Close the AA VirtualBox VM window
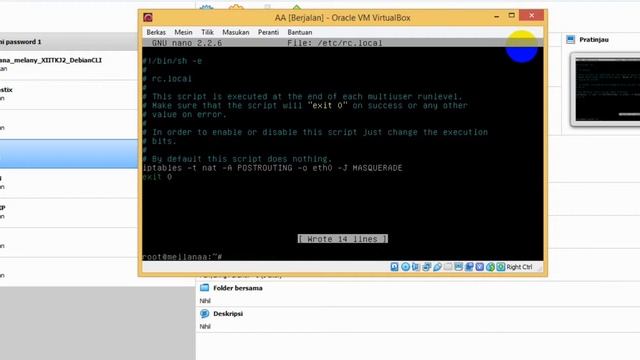Image resolution: width=640 pixels, height=360 pixels. click(531, 16)
